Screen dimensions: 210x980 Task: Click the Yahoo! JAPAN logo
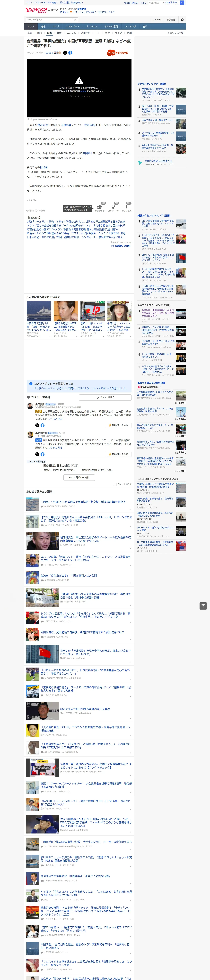[x=35, y=10]
